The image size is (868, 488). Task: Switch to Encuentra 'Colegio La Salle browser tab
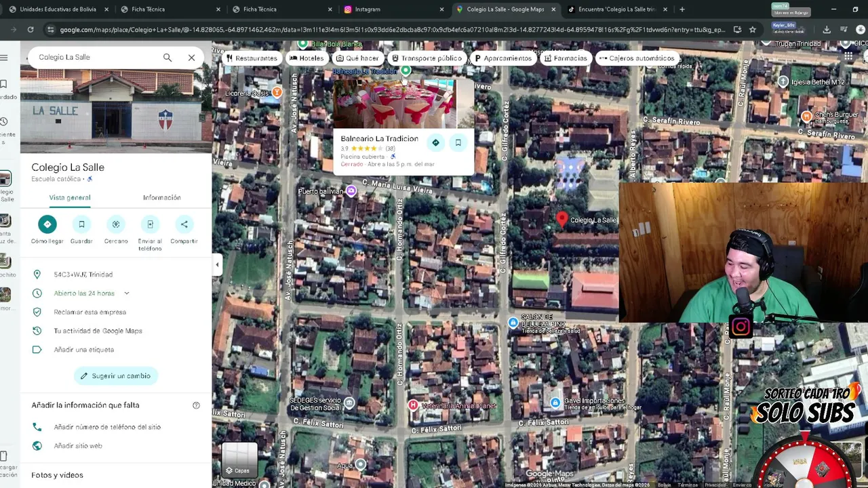tap(617, 9)
